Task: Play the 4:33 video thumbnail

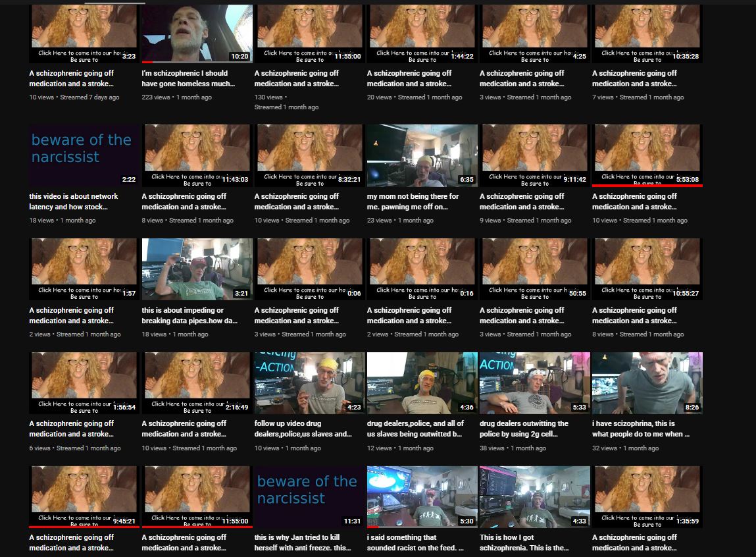Action: [534, 496]
